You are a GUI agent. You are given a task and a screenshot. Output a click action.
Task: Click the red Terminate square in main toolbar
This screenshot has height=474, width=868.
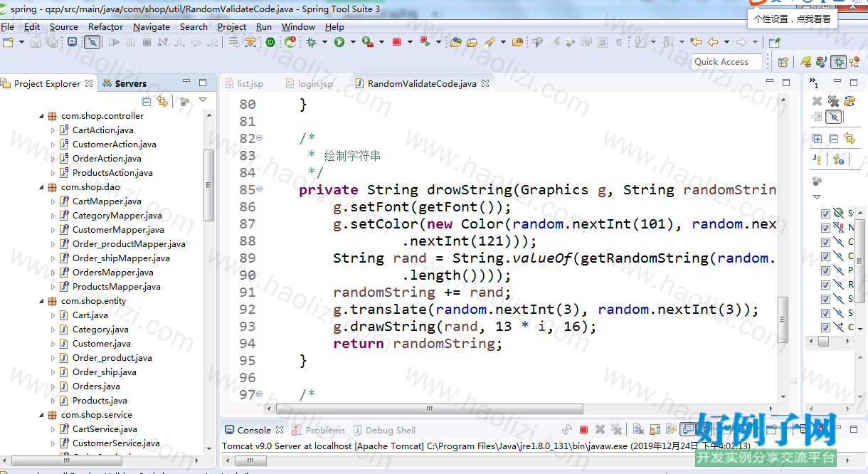(x=396, y=42)
